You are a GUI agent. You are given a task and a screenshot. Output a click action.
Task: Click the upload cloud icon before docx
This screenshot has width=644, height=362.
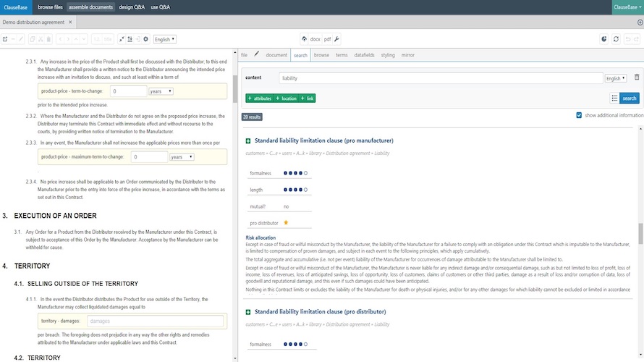[304, 39]
